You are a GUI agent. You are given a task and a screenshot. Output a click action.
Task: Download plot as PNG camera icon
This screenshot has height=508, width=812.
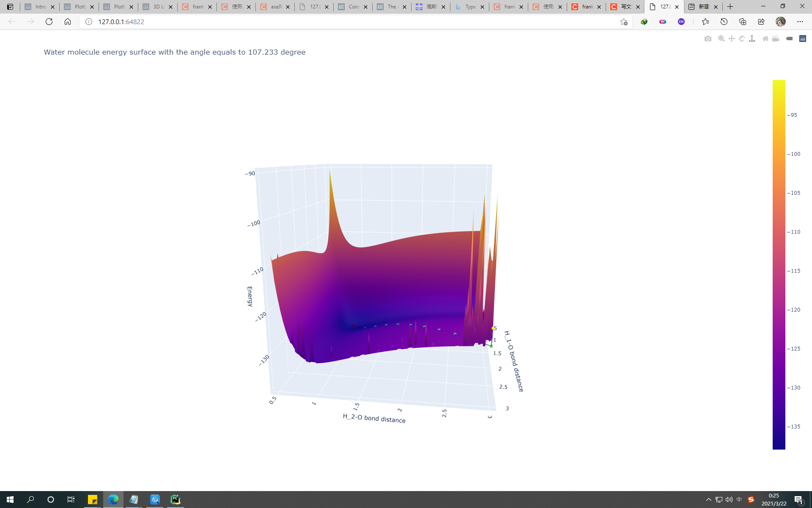pyautogui.click(x=708, y=39)
